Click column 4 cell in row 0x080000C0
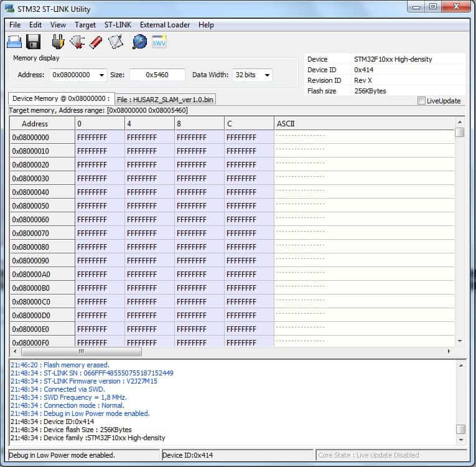 point(150,302)
